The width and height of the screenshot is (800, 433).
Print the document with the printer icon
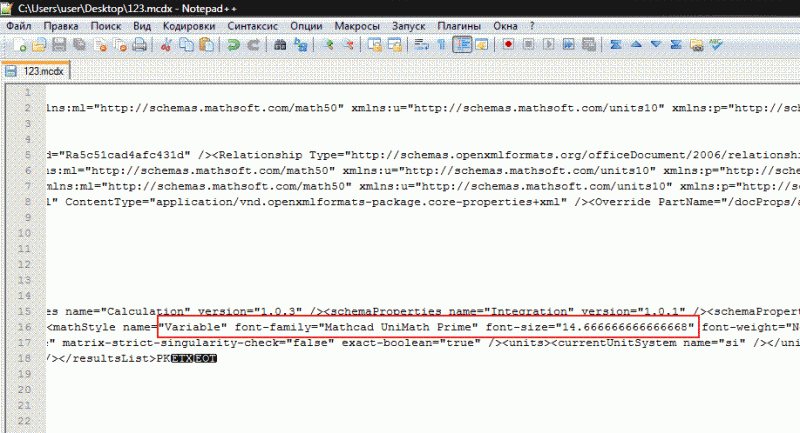[140, 45]
